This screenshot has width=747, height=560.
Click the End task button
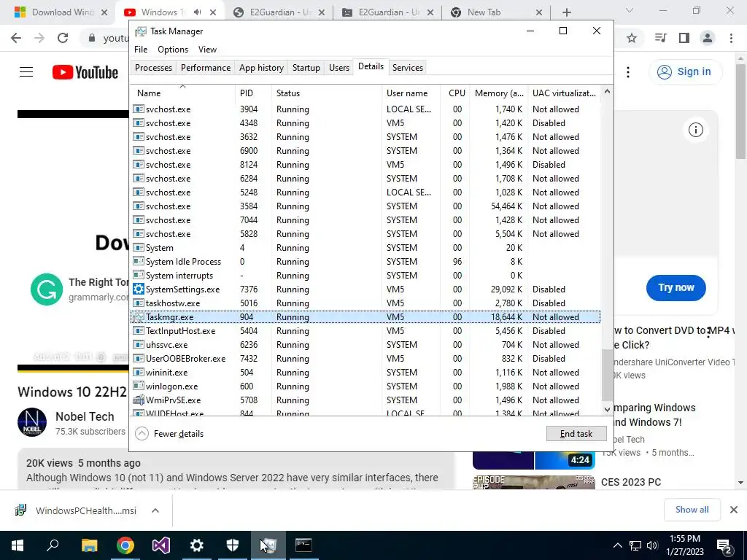click(x=576, y=434)
